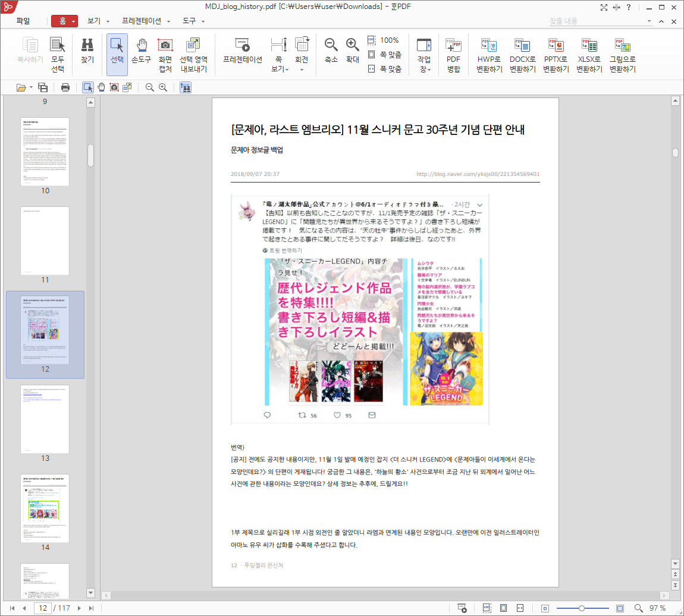Click the 모두 선택 (select all) ribbon icon
684x616 pixels.
(58, 55)
